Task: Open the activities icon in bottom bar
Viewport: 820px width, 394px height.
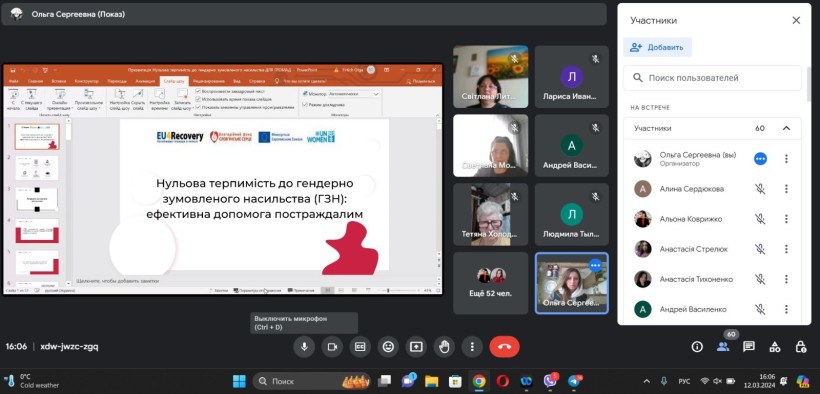Action: 775,346
